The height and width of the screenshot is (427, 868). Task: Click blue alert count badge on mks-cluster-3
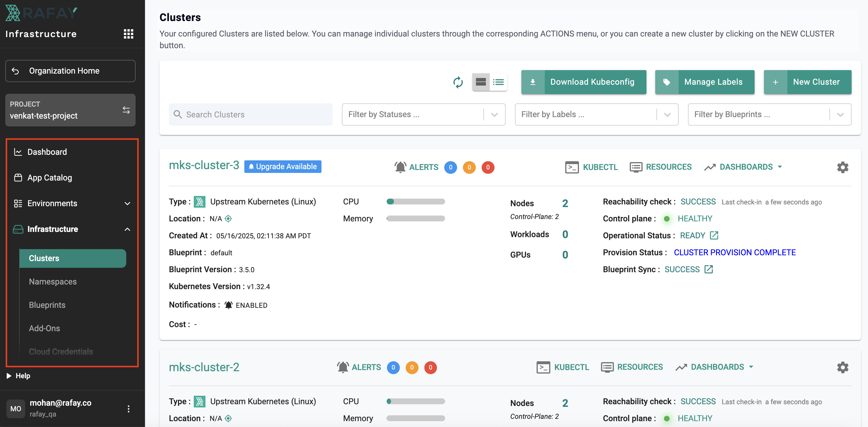(x=450, y=167)
